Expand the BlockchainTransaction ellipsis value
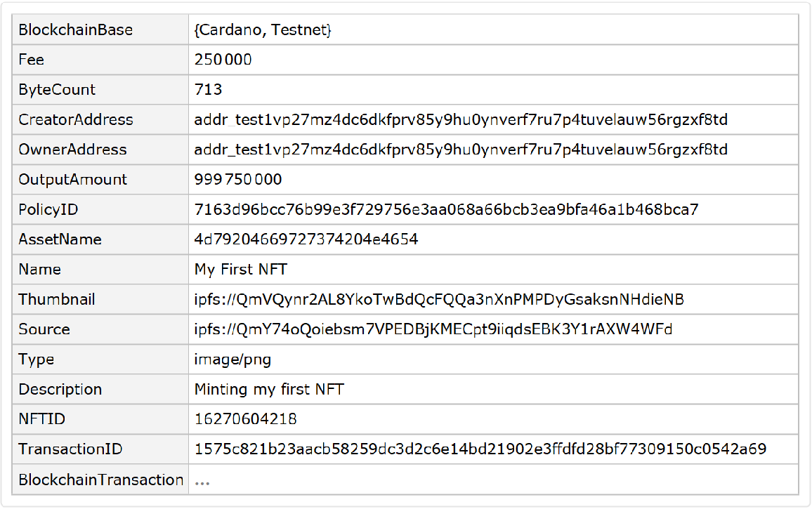The image size is (812, 528). click(x=202, y=480)
